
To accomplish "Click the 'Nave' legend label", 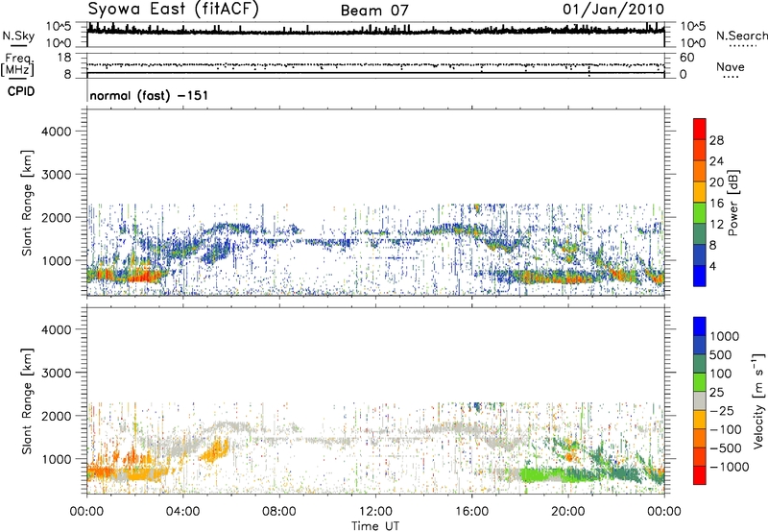I will pyautogui.click(x=731, y=66).
